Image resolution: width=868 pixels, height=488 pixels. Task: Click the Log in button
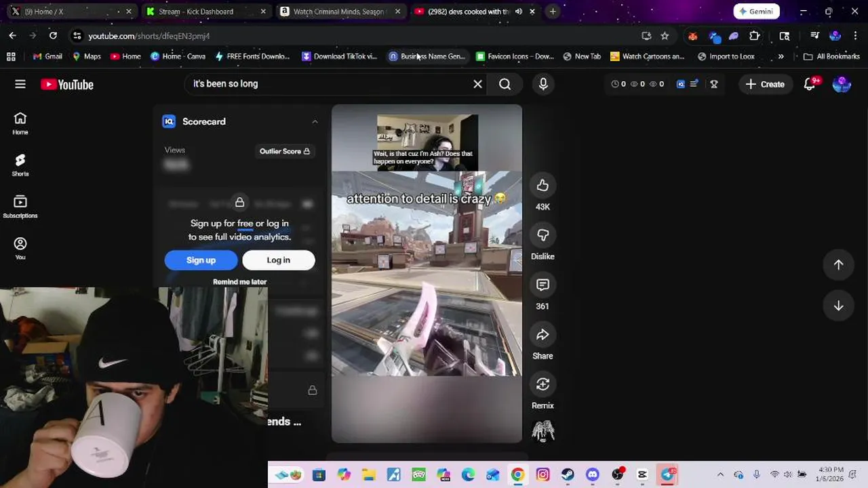(x=278, y=260)
